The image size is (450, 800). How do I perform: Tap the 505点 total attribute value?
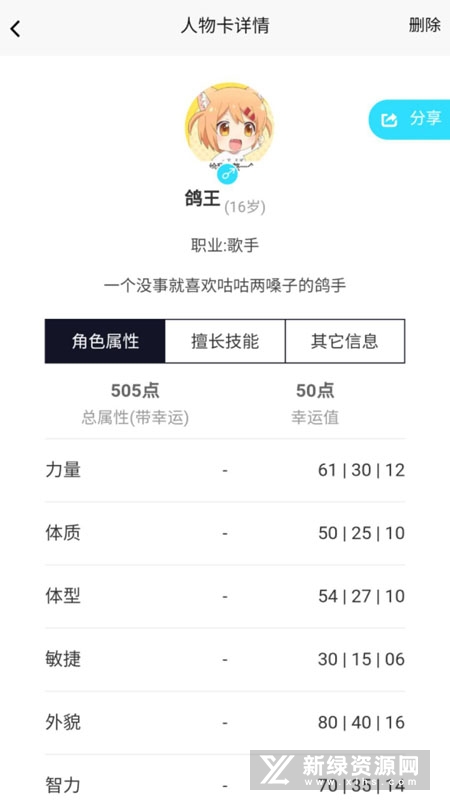(135, 391)
